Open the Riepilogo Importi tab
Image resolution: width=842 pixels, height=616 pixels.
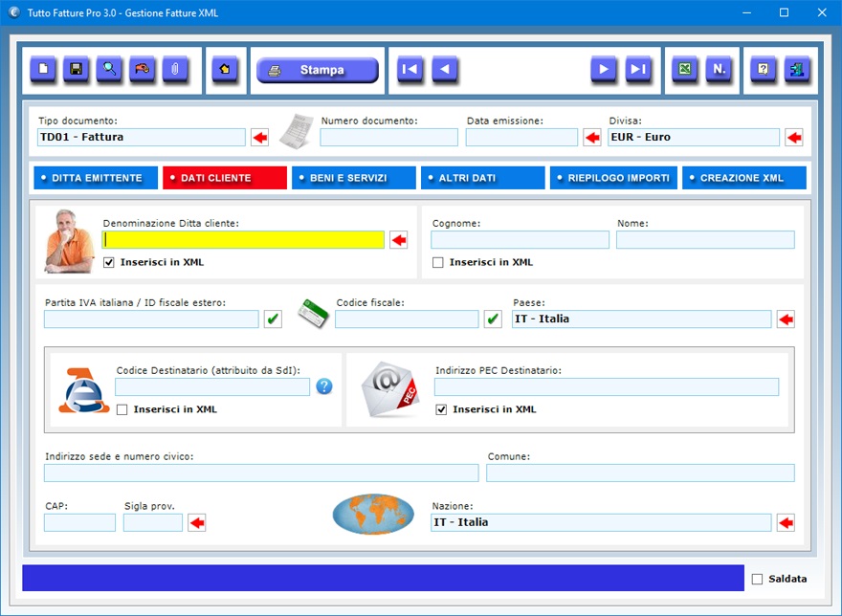point(613,178)
